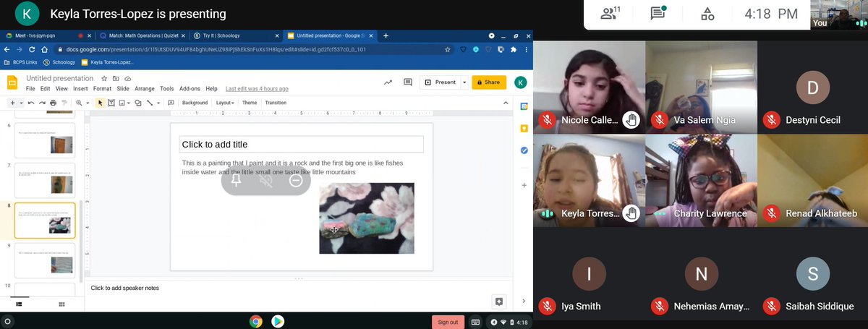
Task: Select the Text box tool
Action: click(x=111, y=103)
